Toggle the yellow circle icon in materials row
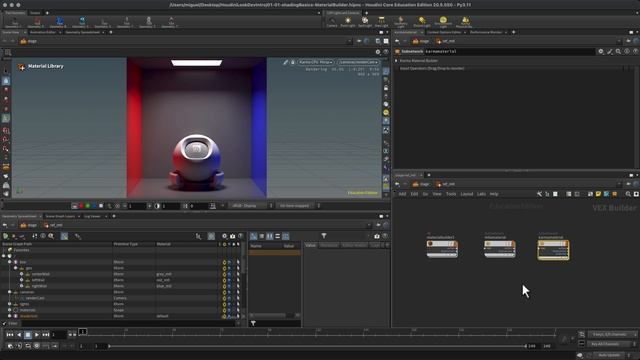This screenshot has height=360, width=640. pyautogui.click(x=224, y=310)
